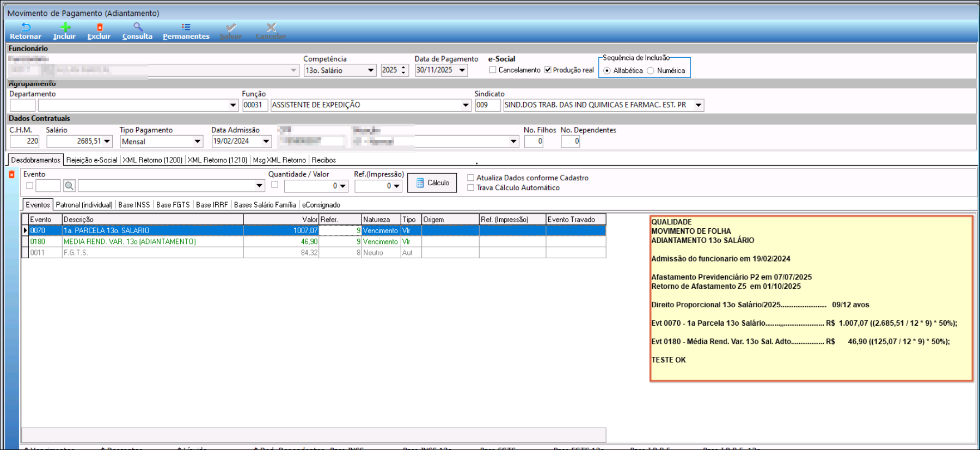This screenshot has height=450, width=980.
Task: Switch to the Recibos tab
Action: pyautogui.click(x=323, y=160)
